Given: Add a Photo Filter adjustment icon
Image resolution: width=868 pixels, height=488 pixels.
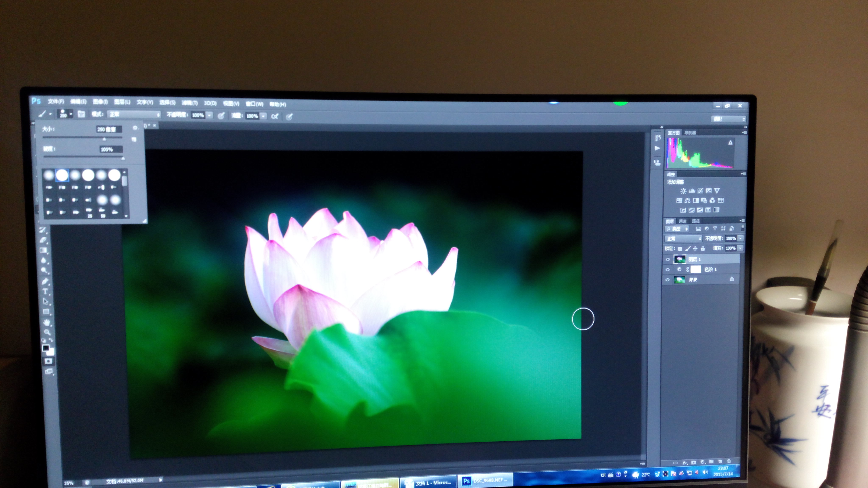Looking at the screenshot, I should pyautogui.click(x=704, y=200).
